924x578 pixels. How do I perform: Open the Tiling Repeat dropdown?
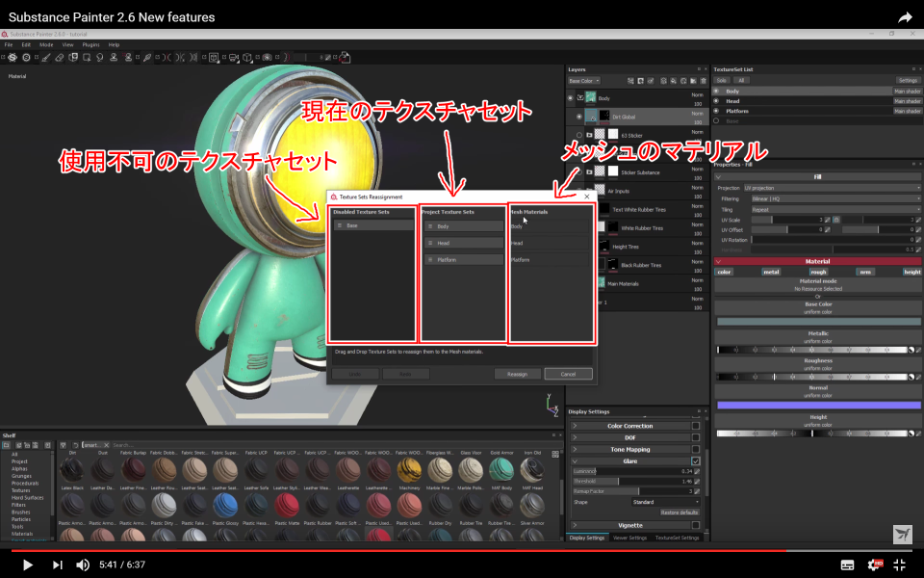click(835, 209)
